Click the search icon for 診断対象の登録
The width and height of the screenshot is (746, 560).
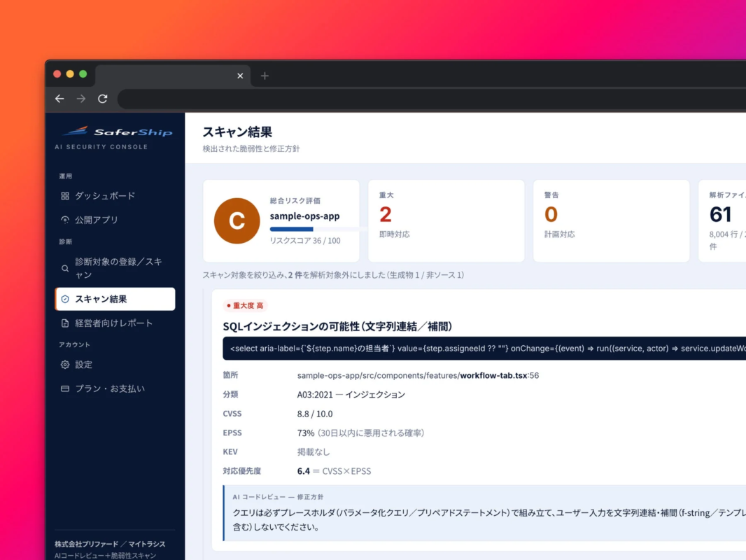(64, 268)
